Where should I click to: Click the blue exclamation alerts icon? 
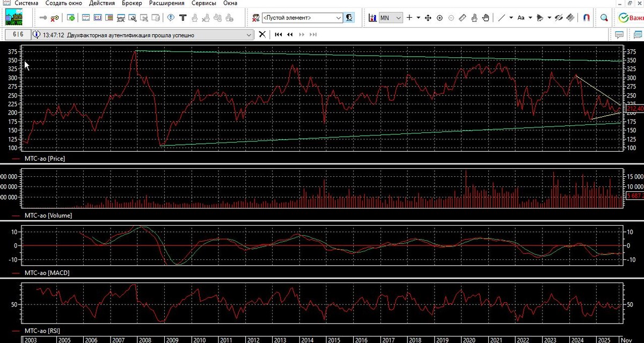click(x=170, y=18)
